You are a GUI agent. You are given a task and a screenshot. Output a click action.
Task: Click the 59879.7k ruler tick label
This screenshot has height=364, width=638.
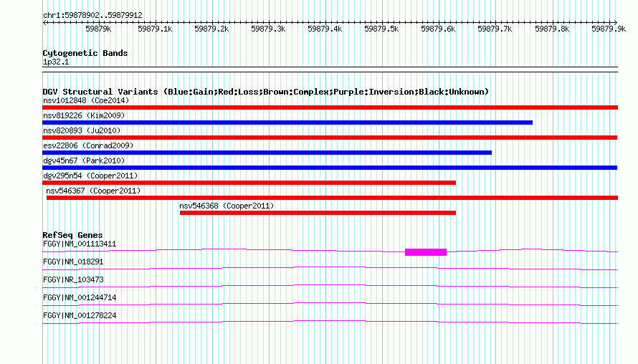point(495,29)
